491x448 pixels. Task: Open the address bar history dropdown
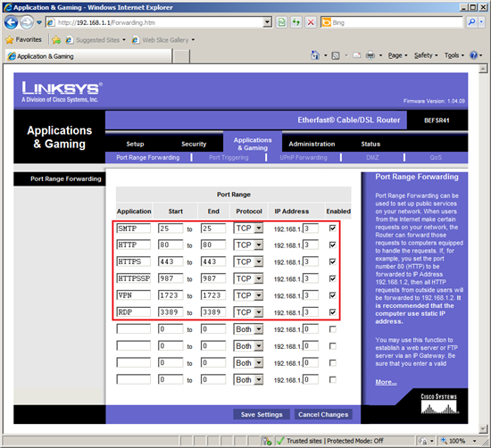click(x=267, y=22)
